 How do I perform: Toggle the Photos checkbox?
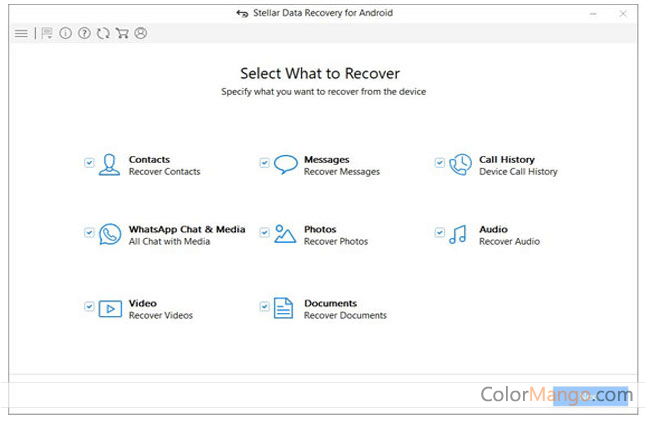tap(264, 233)
